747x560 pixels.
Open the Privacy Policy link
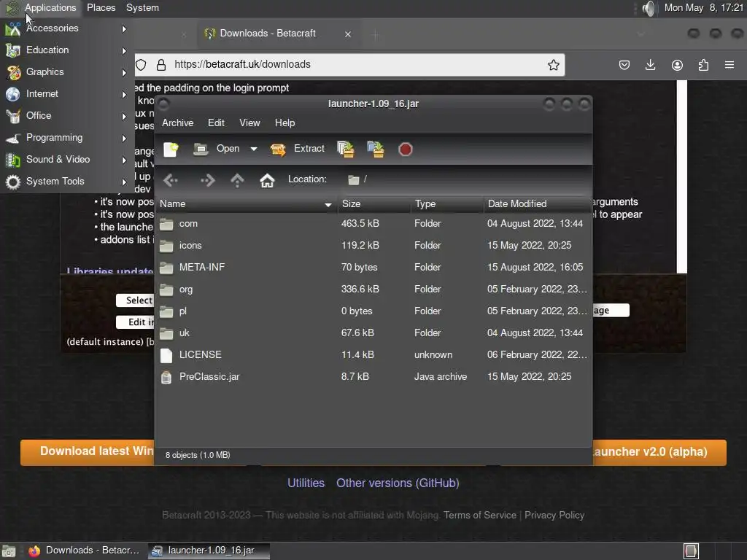(554, 516)
